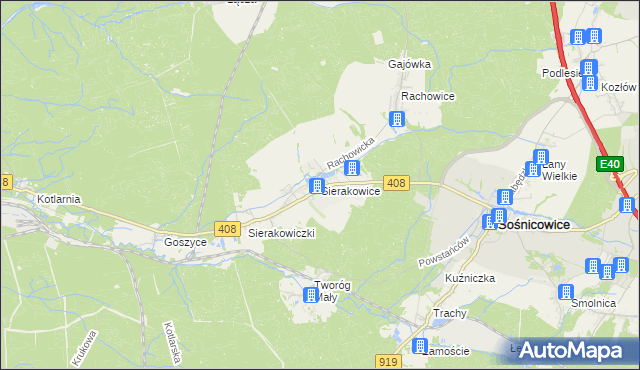The width and height of the screenshot is (640, 370).
Task: Click the bold Sośnicowice town label
Action: point(534,225)
